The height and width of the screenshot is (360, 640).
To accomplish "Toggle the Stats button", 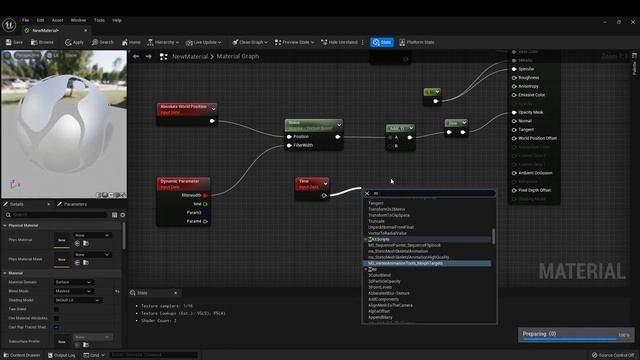I will 382,42.
